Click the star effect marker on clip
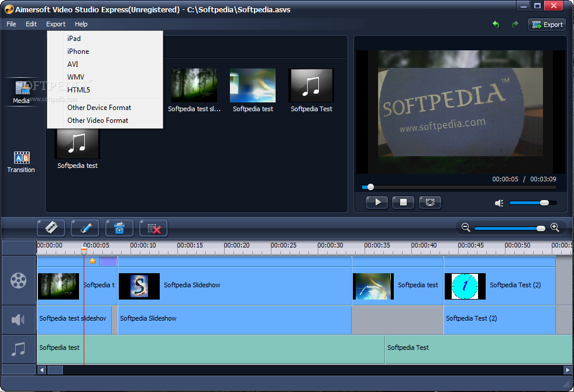Viewport: 574px width, 392px height. click(x=92, y=261)
